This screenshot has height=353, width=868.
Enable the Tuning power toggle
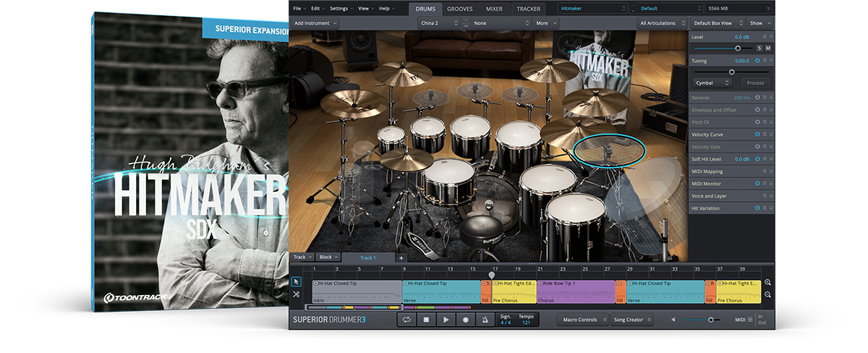click(757, 61)
